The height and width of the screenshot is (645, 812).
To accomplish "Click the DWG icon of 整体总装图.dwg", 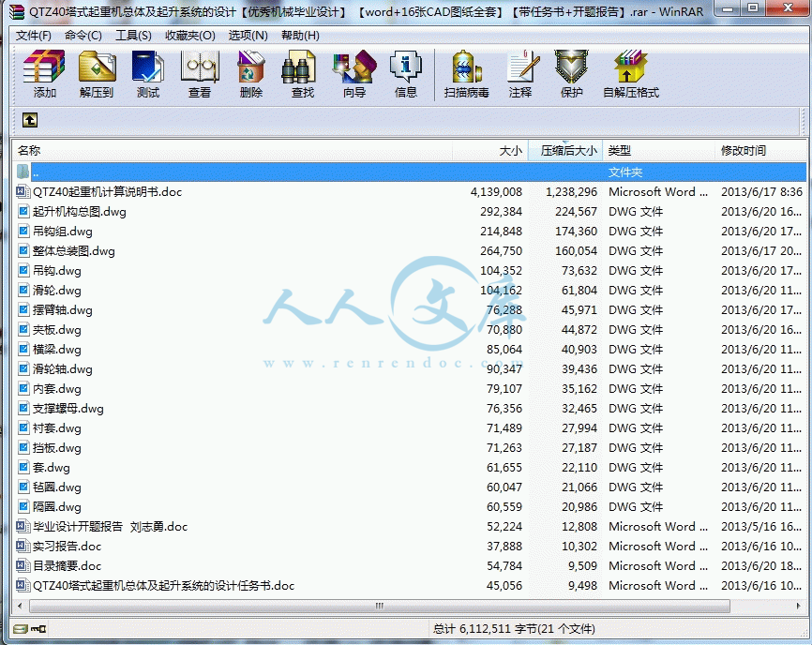I will tap(23, 251).
